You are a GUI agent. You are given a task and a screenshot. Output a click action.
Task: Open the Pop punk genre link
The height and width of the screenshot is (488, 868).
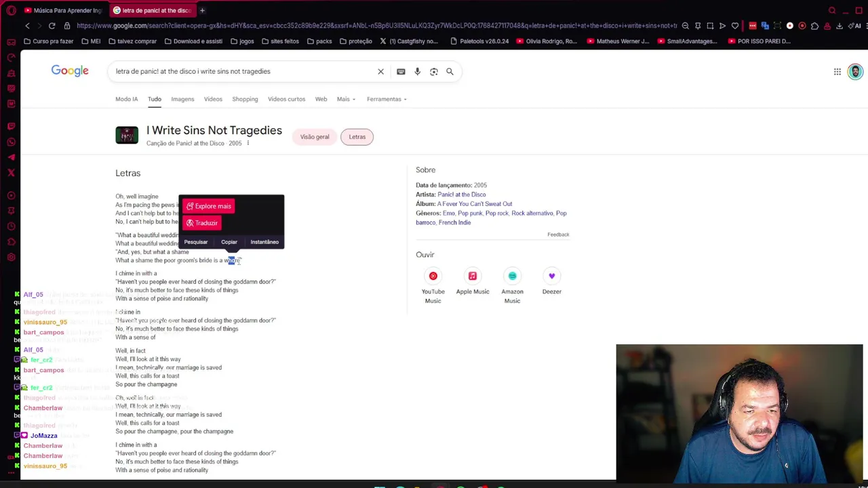pyautogui.click(x=470, y=213)
